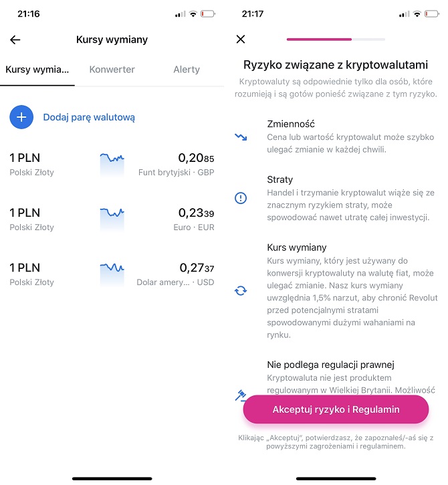Screen dimensions: 448x485
Task: Tap the back arrow on Kursy wymiany
Action: click(x=15, y=39)
